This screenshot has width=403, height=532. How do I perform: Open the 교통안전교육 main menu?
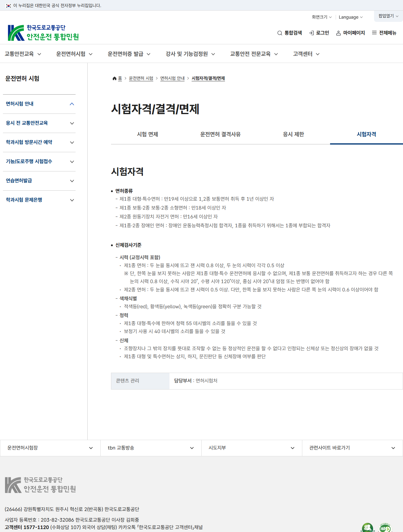coord(23,54)
